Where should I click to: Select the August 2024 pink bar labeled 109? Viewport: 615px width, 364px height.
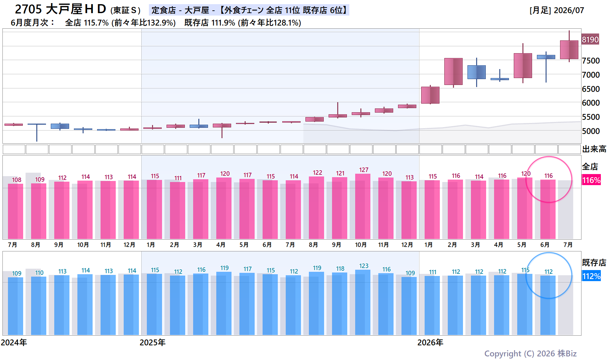click(39, 211)
